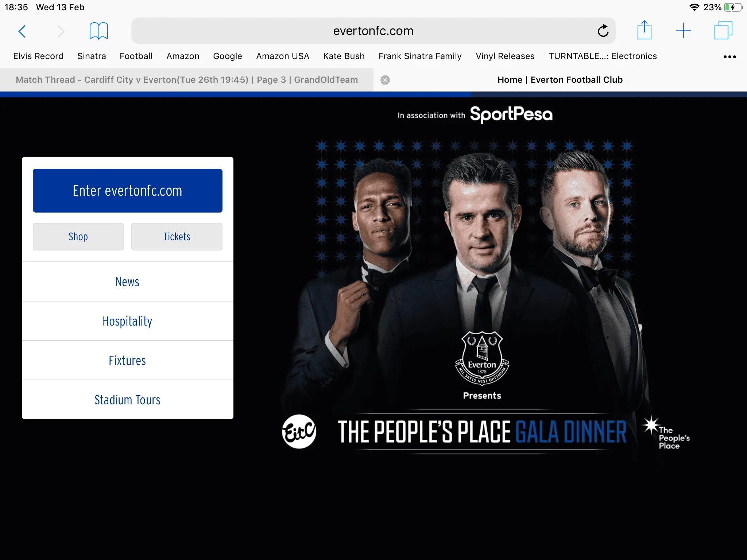The height and width of the screenshot is (560, 747).
Task: Open the Hospitality link
Action: click(x=128, y=321)
